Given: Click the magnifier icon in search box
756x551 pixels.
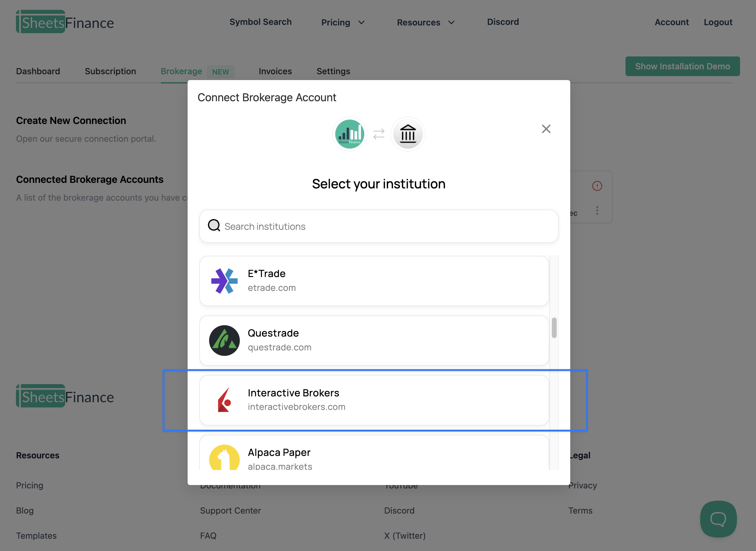Looking at the screenshot, I should 214,225.
